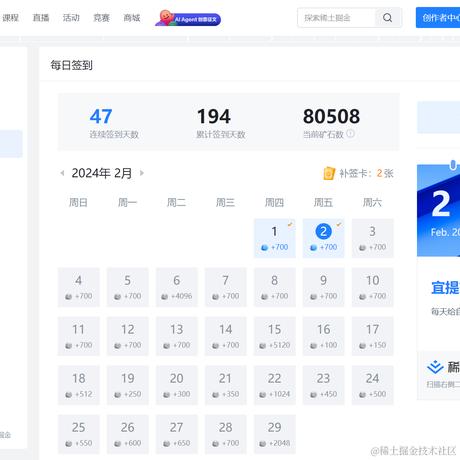Select calendar day 10
The image size is (460, 460).
coord(372,287)
